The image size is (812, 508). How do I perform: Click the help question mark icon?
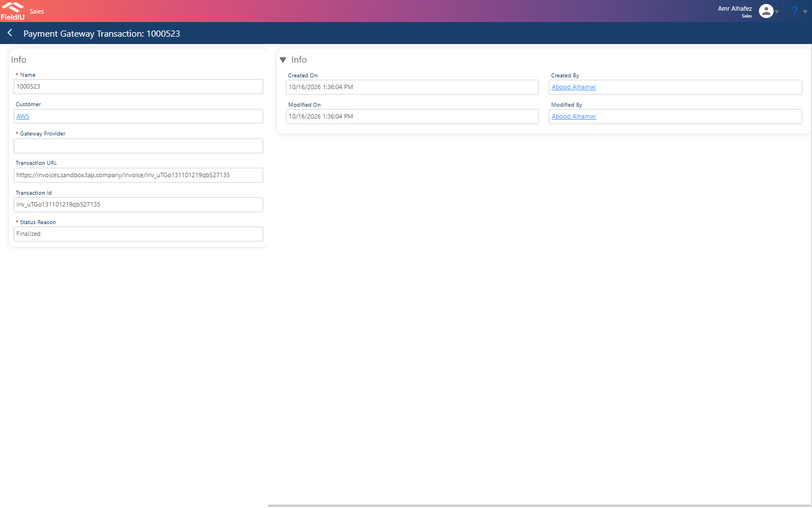tap(795, 11)
